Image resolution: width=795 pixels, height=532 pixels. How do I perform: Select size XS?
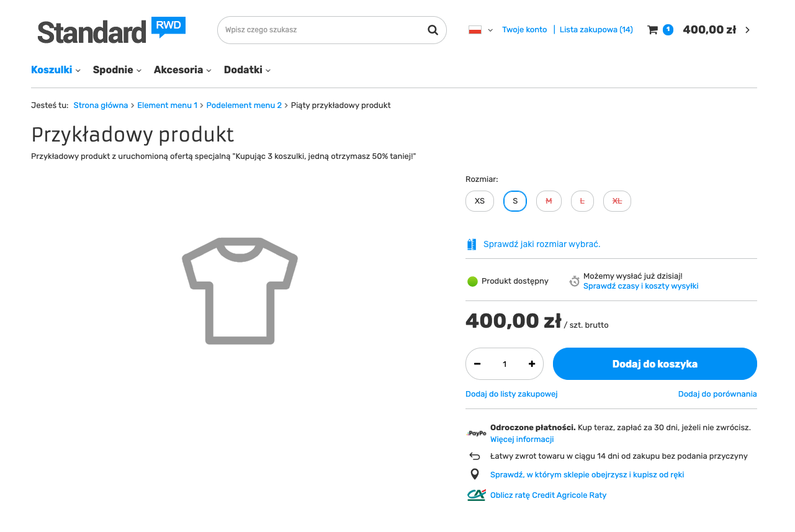pos(480,201)
